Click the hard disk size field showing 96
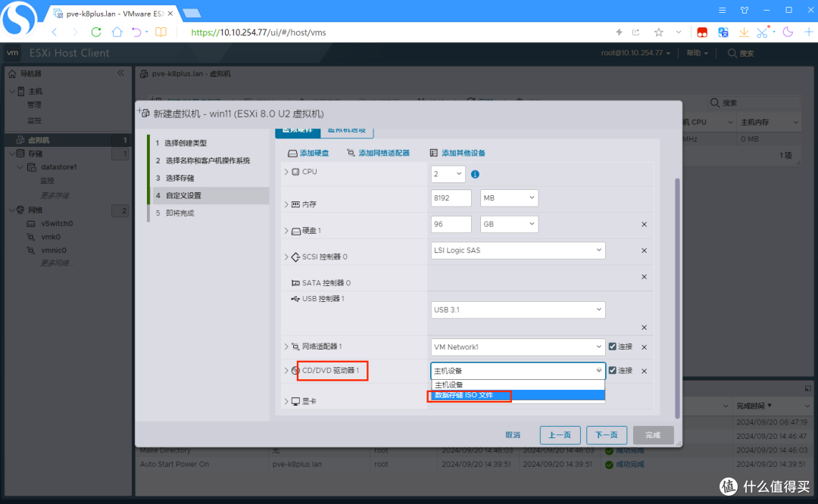Screen dimensions: 818x504 (451, 224)
